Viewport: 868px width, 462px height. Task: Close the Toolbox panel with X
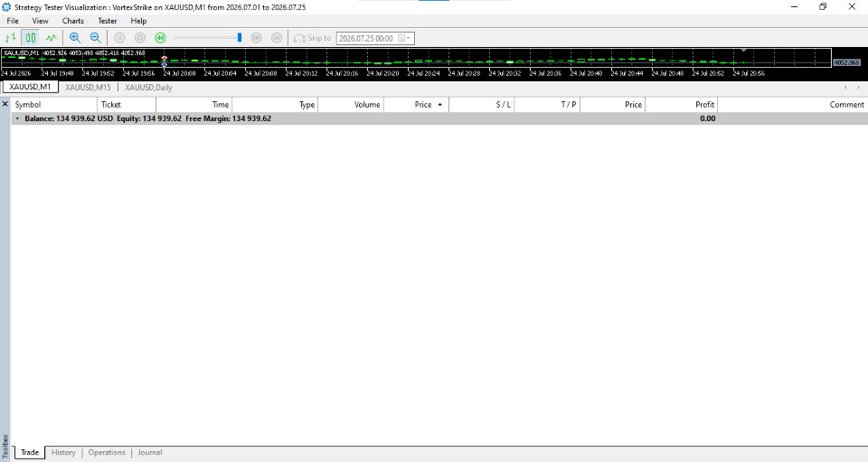click(x=5, y=103)
